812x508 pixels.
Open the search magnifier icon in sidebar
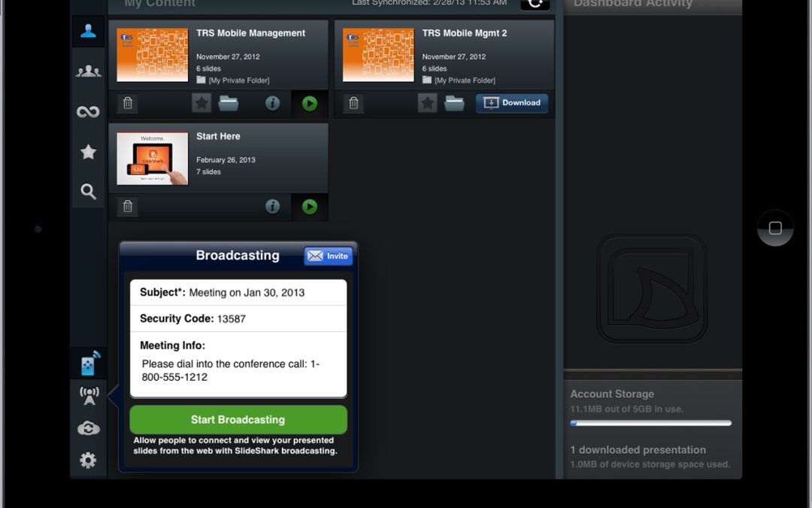click(x=89, y=191)
